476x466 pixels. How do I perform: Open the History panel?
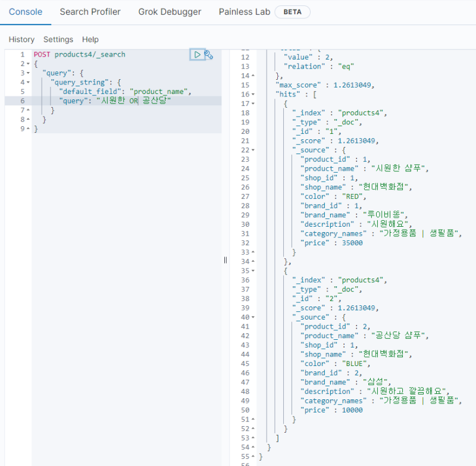21,39
